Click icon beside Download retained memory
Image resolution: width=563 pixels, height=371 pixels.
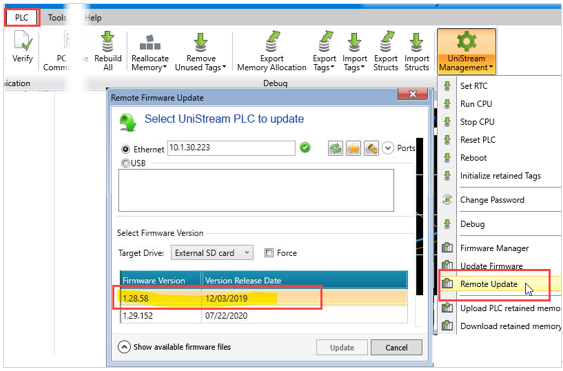click(x=447, y=325)
